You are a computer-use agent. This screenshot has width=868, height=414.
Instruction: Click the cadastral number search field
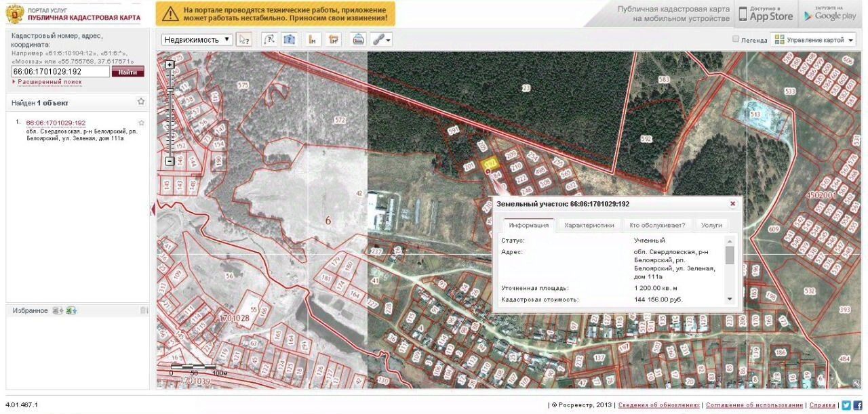60,72
